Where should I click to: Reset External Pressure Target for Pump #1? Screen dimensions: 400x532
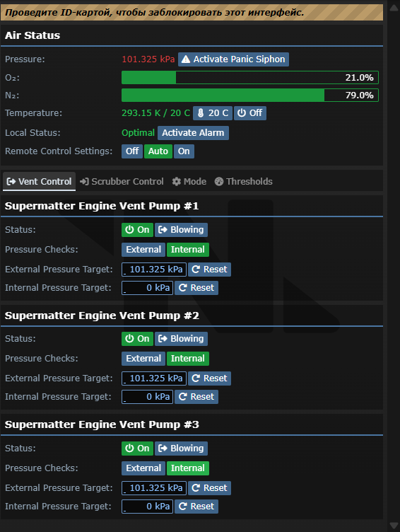pos(209,270)
